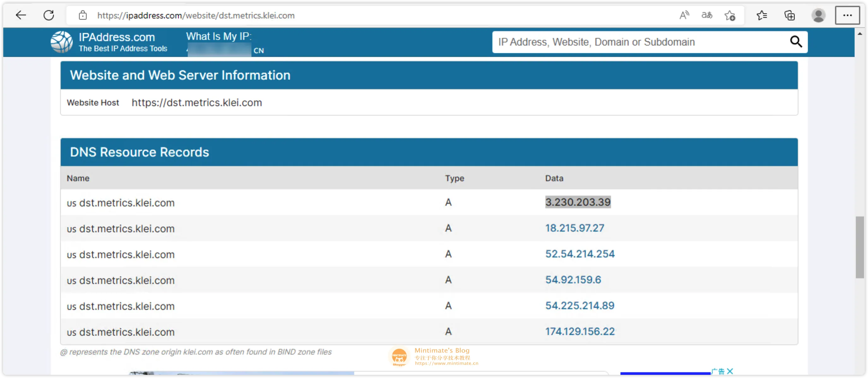The image size is (868, 378).
Task: Click the DNS Resource Records heading
Action: (x=140, y=152)
